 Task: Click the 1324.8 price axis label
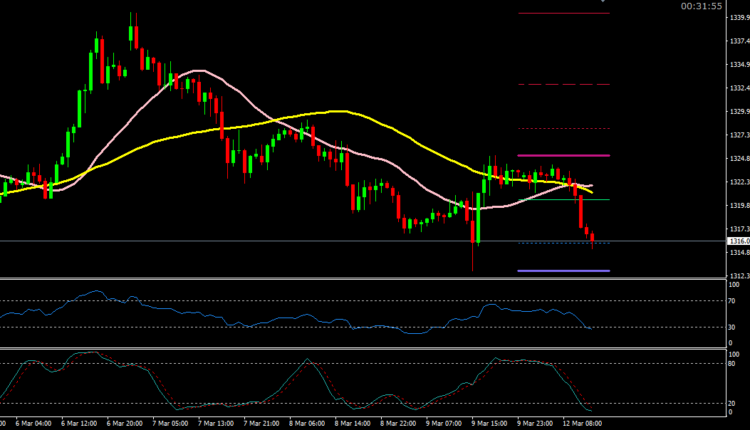coord(738,158)
